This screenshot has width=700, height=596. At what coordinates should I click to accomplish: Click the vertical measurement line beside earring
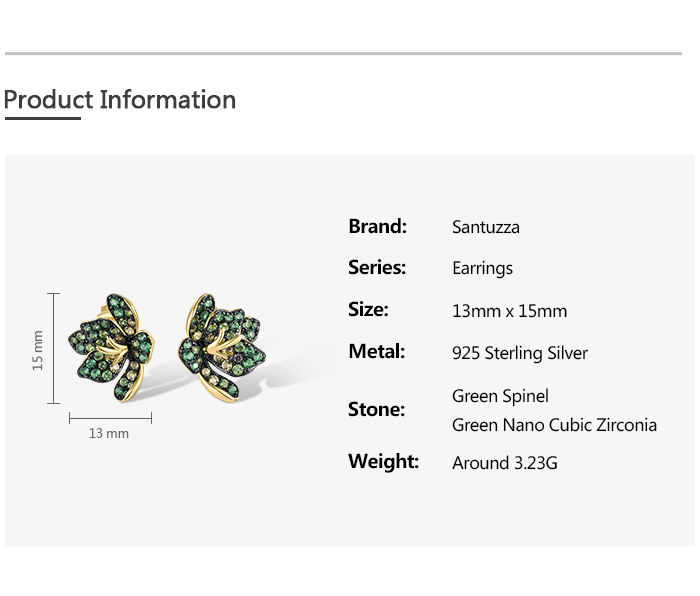click(54, 348)
